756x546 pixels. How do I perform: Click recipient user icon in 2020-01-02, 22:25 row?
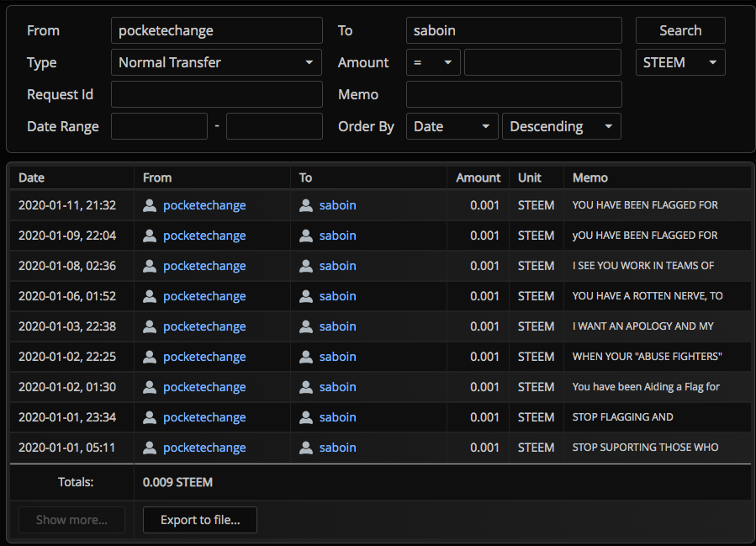306,357
